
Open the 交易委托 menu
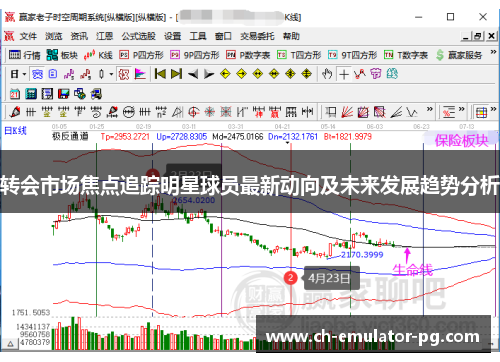click(257, 36)
